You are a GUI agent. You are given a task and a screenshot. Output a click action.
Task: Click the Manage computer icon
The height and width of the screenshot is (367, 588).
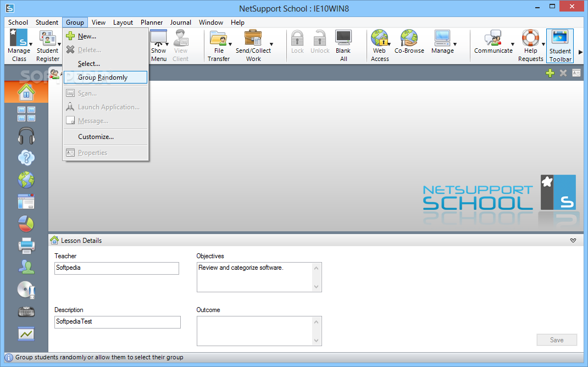[x=442, y=37]
